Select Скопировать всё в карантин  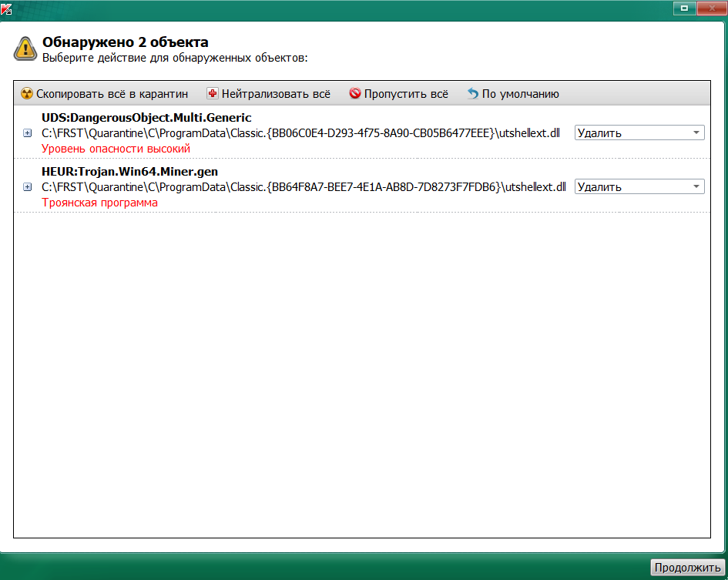pos(105,94)
